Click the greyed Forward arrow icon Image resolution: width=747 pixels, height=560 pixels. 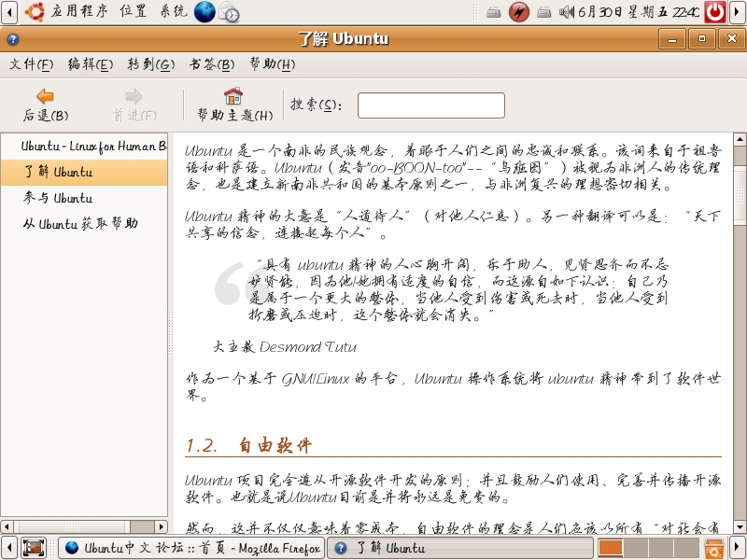coord(134,96)
